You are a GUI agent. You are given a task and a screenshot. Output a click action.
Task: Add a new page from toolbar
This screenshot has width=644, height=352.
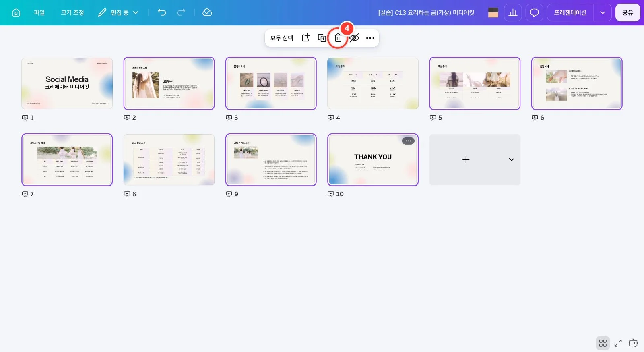[x=306, y=38]
